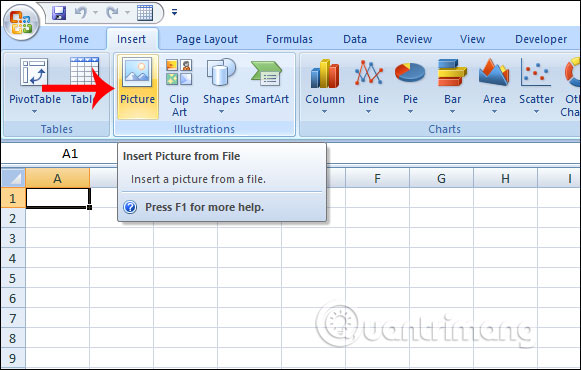Open the Page Layout tab
The height and width of the screenshot is (370, 581).
pyautogui.click(x=207, y=39)
